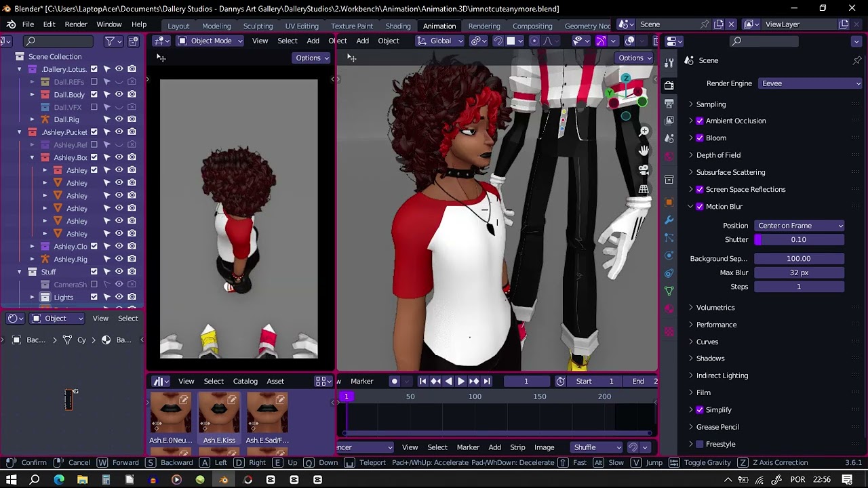The height and width of the screenshot is (488, 868).
Task: Exclude Lights collection via checkbox
Action: (94, 297)
